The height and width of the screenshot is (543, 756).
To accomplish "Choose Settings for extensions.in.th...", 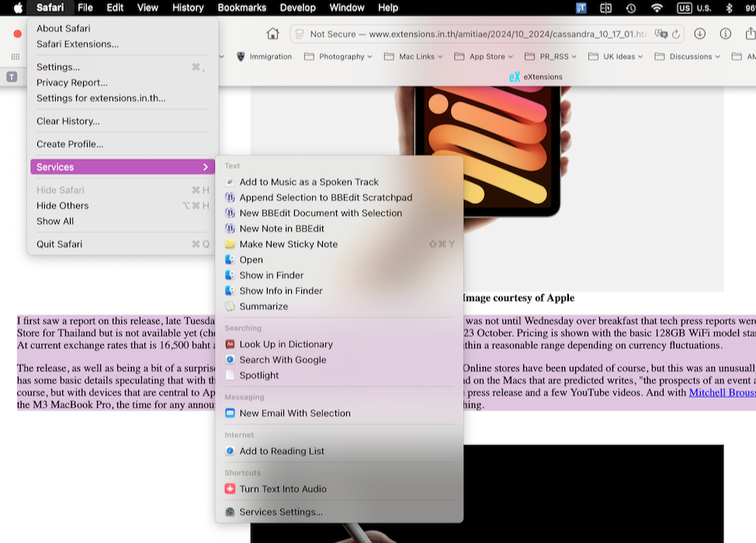I will coord(123,98).
